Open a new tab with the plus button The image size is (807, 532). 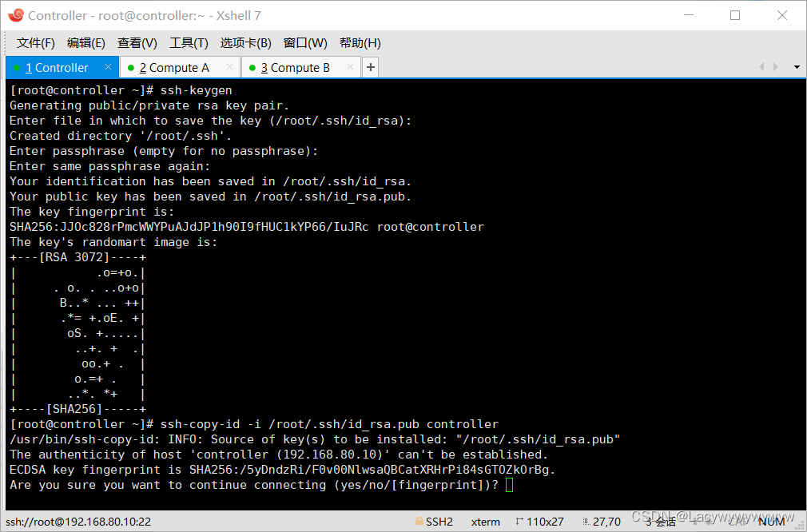[370, 67]
